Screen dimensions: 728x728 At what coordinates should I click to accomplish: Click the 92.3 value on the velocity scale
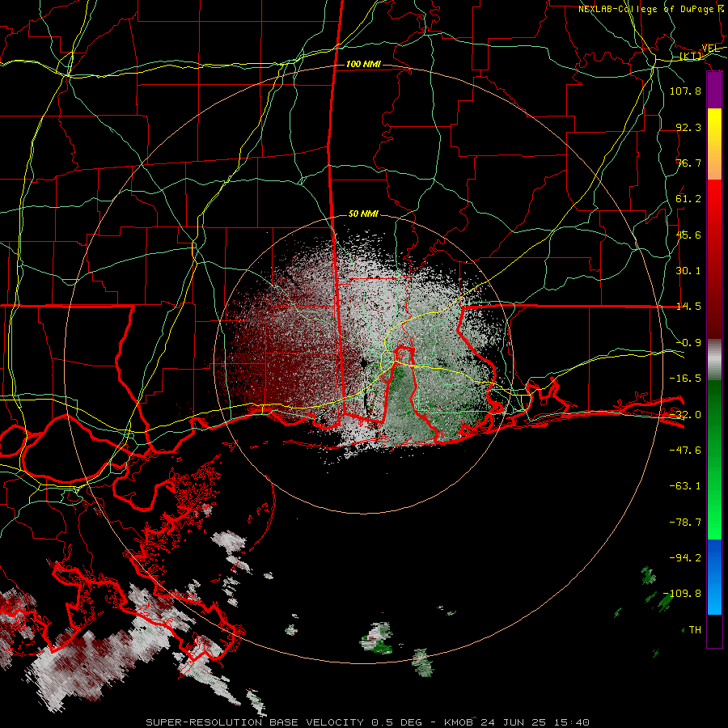pos(689,127)
